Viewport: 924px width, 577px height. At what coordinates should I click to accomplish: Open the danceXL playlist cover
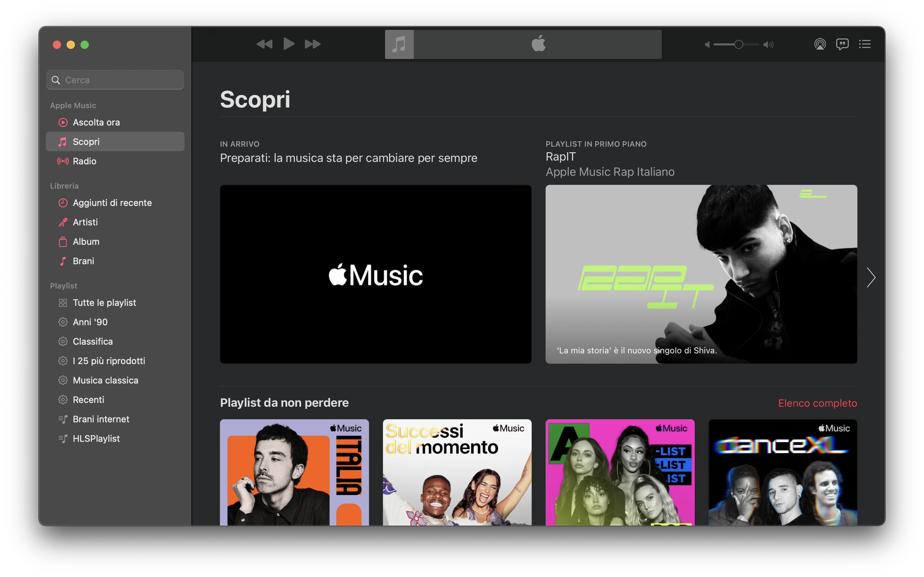[x=783, y=472]
